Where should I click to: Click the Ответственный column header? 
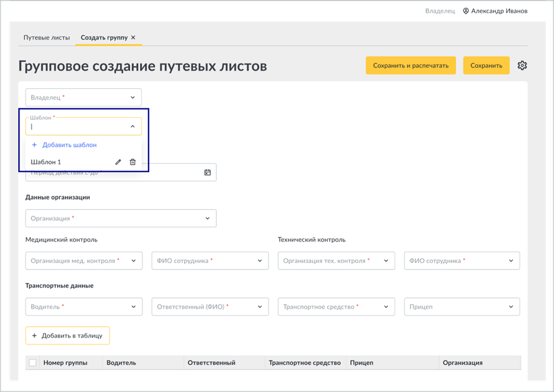click(x=212, y=362)
